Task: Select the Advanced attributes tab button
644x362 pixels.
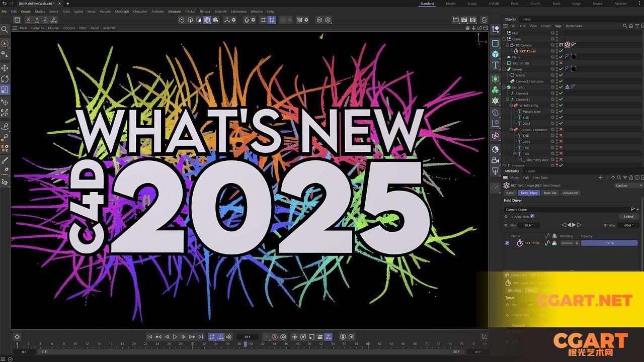Action: point(570,193)
